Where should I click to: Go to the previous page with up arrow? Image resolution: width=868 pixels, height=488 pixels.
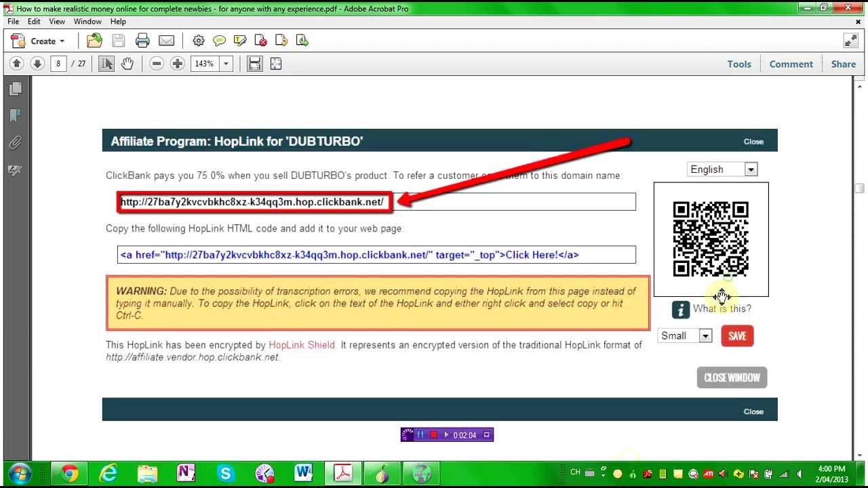click(17, 64)
